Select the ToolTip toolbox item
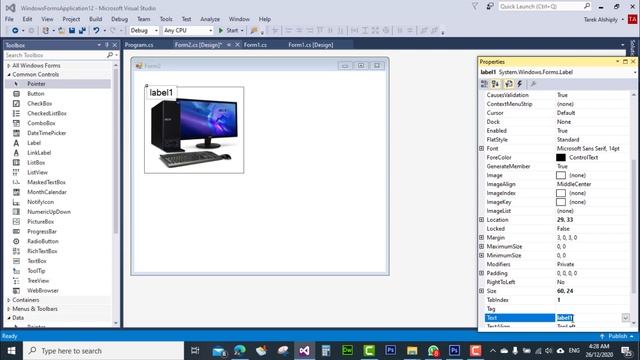The height and width of the screenshot is (360, 640). click(57, 271)
